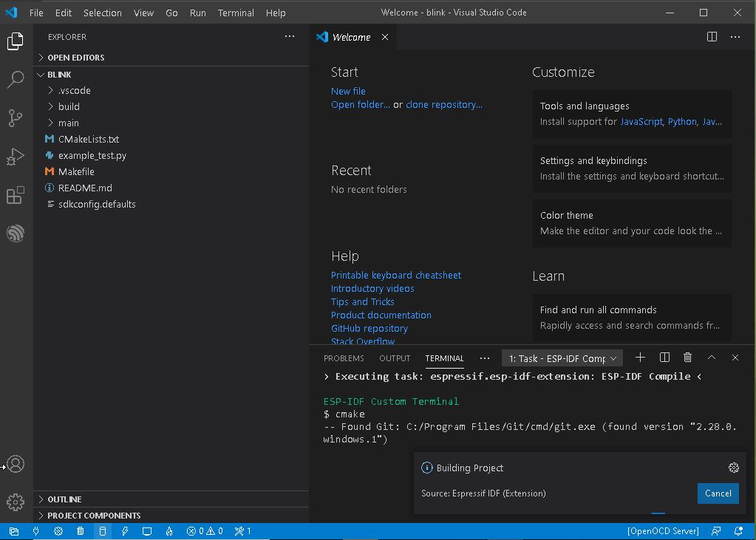The height and width of the screenshot is (540, 756).
Task: Open the Manage gear in activity bar
Action: click(x=16, y=502)
